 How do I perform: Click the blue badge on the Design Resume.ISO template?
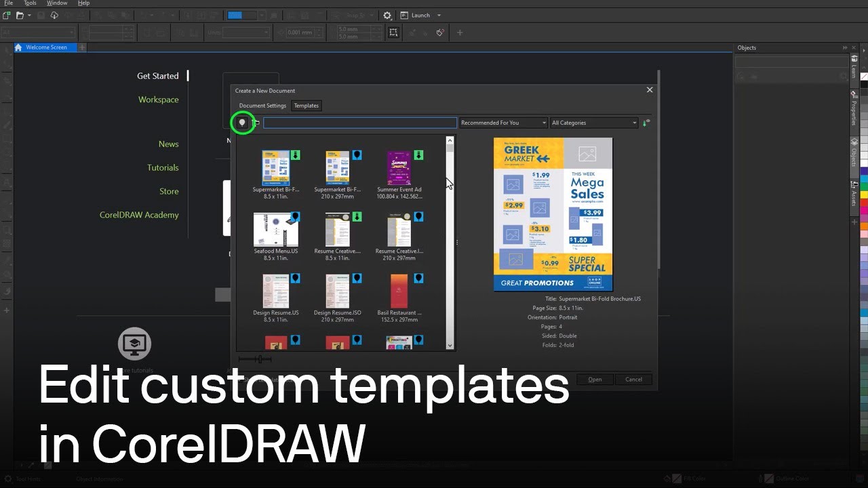[357, 279]
